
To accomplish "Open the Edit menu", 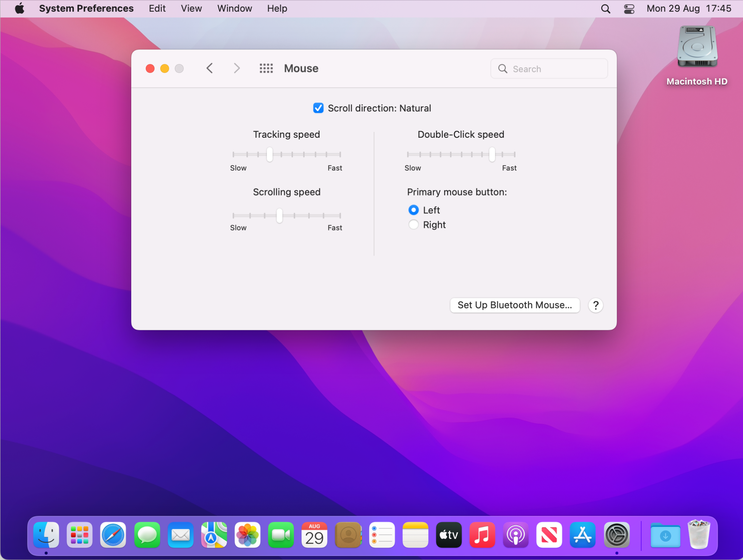I will (x=157, y=8).
